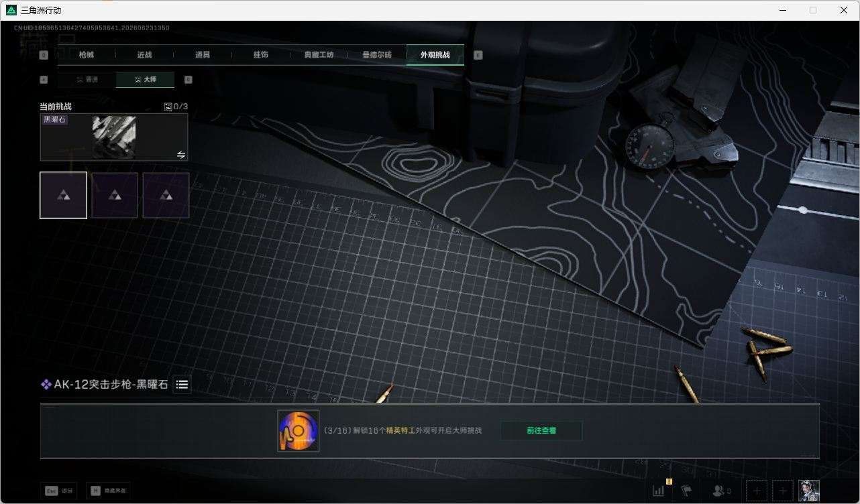The image size is (860, 504).
Task: Click the swap arrows on 黑曜石 card
Action: click(x=181, y=155)
